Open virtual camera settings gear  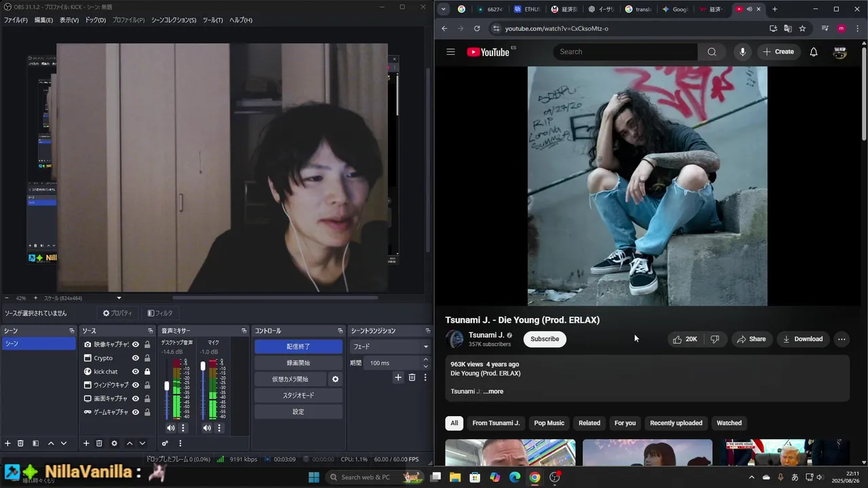click(335, 379)
